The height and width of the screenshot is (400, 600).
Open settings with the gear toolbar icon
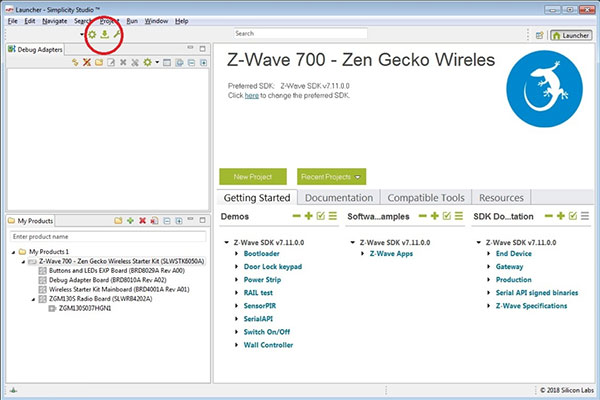92,34
